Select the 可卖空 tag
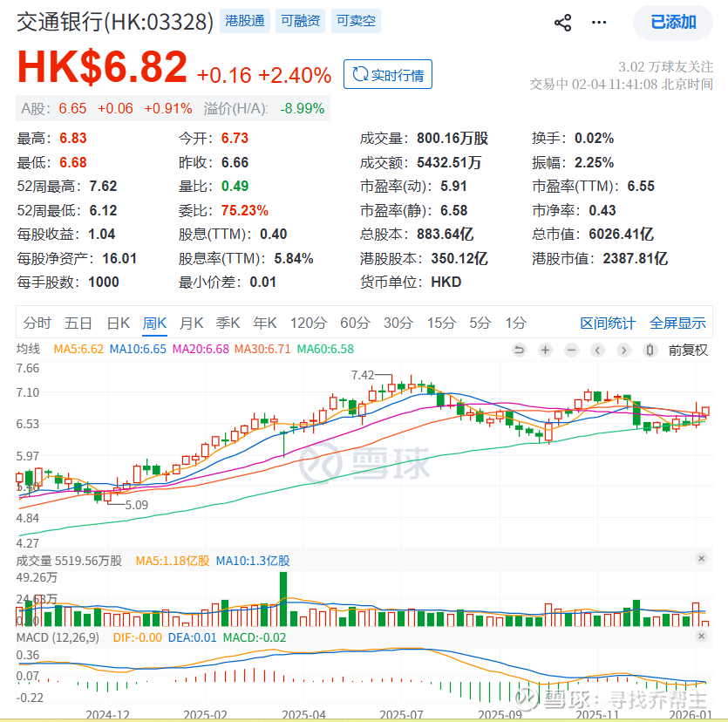The height and width of the screenshot is (722, 728). point(356,21)
